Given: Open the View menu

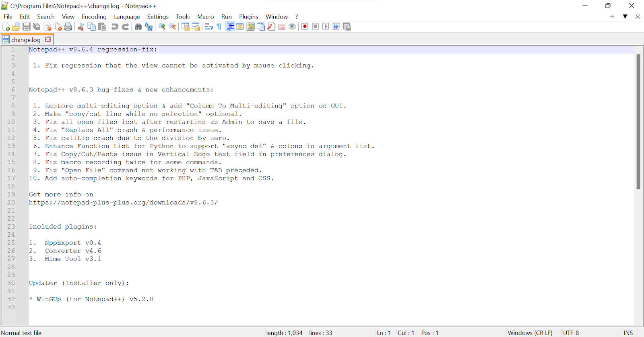Looking at the screenshot, I should [68, 17].
